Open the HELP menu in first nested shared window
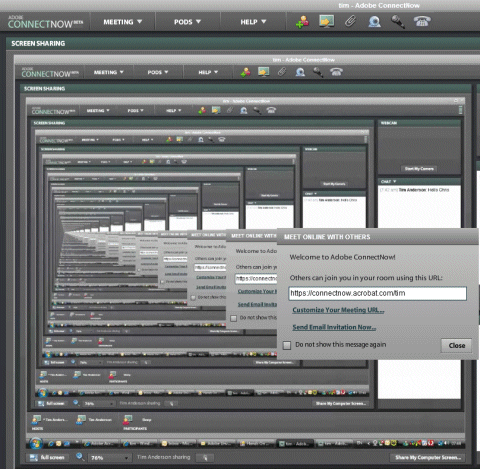 208,72
